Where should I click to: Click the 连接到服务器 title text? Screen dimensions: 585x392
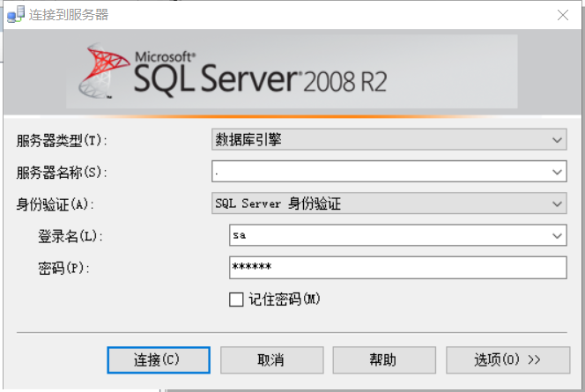point(69,15)
